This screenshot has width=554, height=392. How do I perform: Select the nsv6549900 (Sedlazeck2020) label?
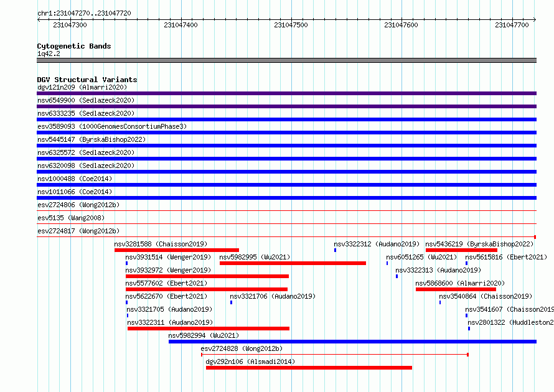86,100
